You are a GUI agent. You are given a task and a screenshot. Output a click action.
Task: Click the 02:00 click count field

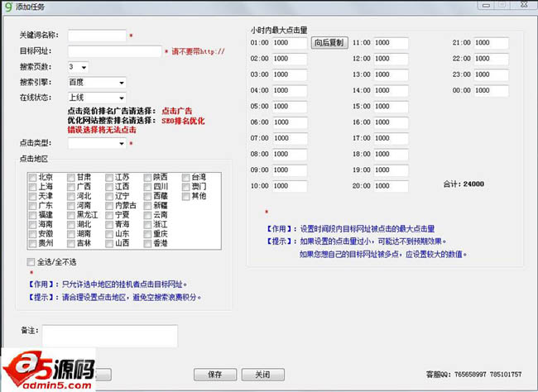tap(290, 59)
